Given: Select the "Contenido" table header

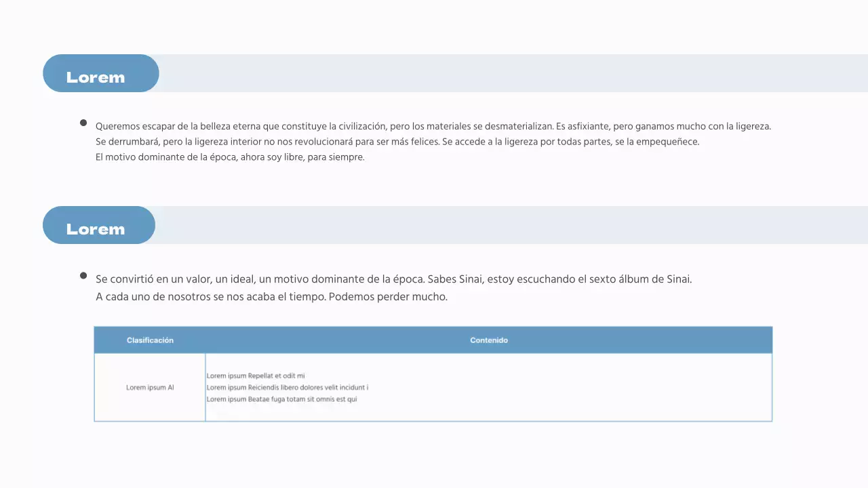Looking at the screenshot, I should tap(488, 340).
